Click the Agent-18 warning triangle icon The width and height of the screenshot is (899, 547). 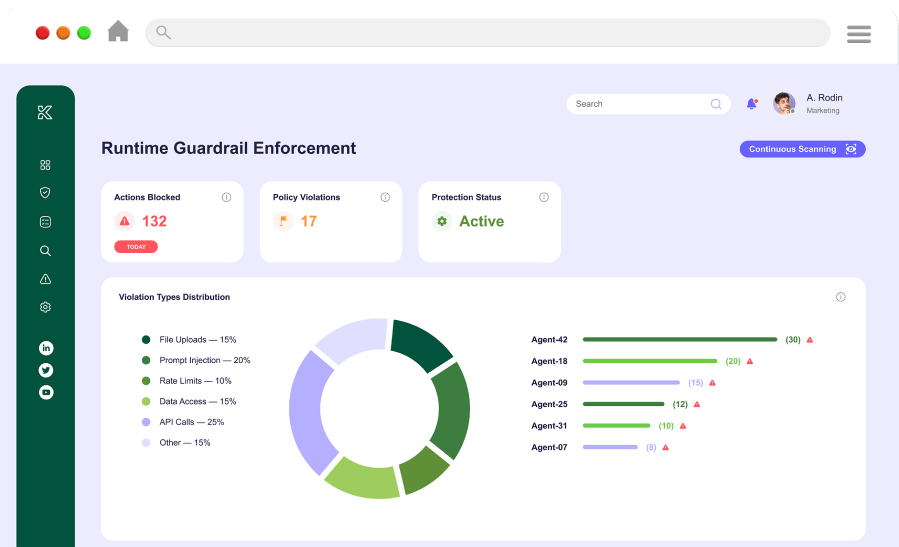tap(749, 361)
